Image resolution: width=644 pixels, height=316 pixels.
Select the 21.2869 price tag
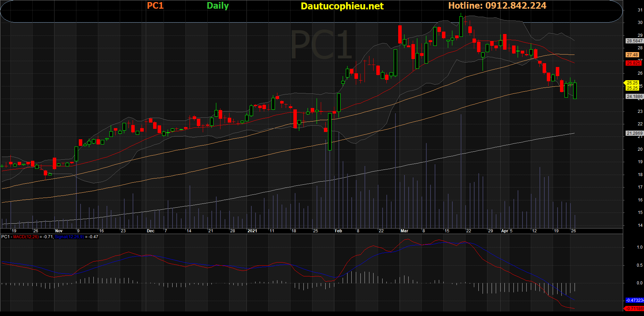(x=634, y=133)
